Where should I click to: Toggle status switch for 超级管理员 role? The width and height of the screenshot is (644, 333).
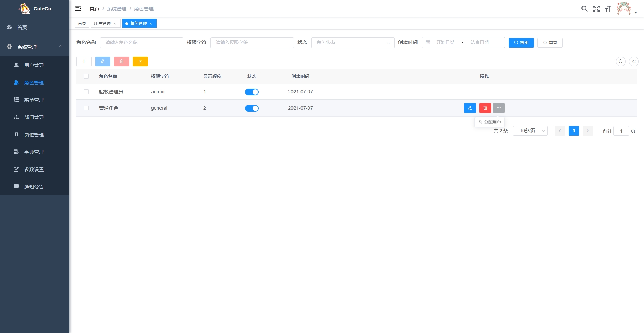(252, 92)
